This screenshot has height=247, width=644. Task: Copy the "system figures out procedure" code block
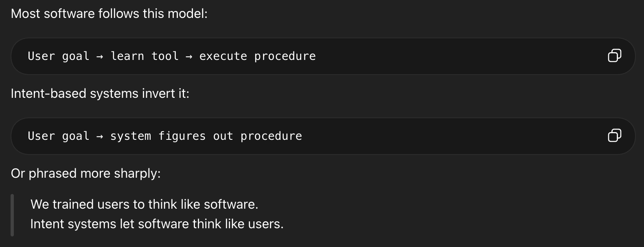pyautogui.click(x=614, y=135)
